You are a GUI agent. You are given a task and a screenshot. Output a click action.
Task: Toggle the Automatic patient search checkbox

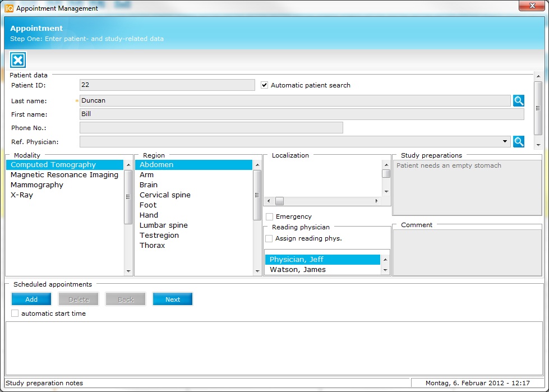pyautogui.click(x=265, y=85)
